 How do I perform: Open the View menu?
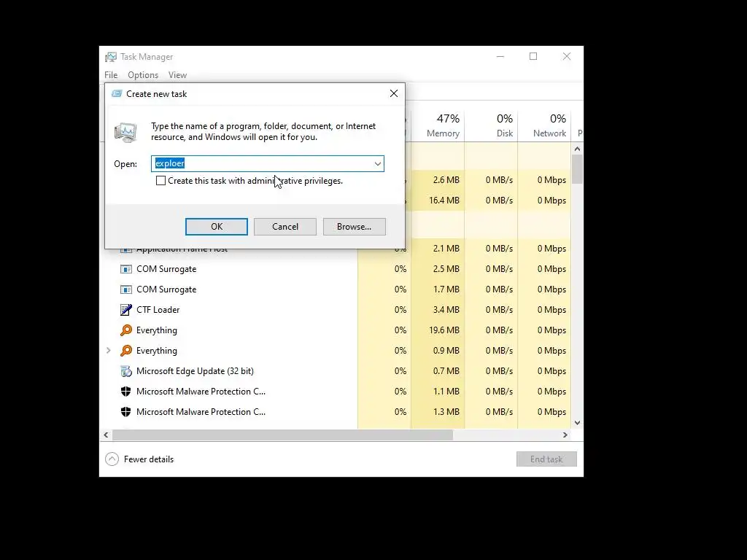click(x=177, y=75)
